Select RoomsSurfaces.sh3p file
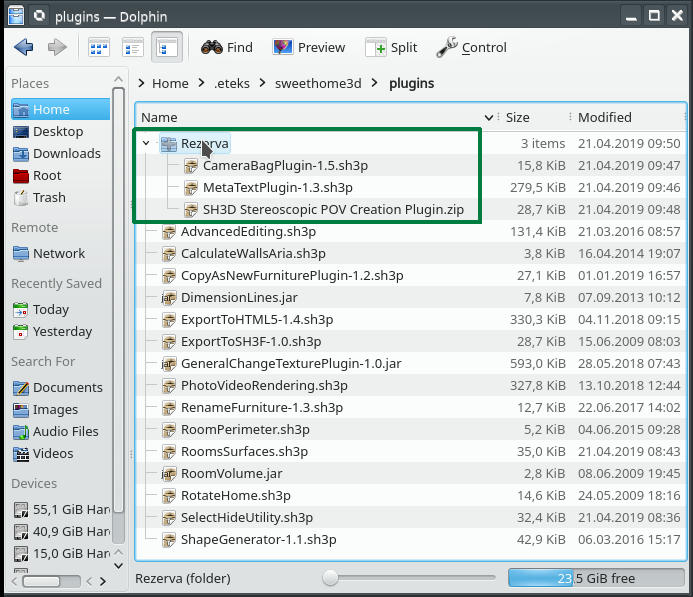The image size is (693, 597). click(x=244, y=452)
